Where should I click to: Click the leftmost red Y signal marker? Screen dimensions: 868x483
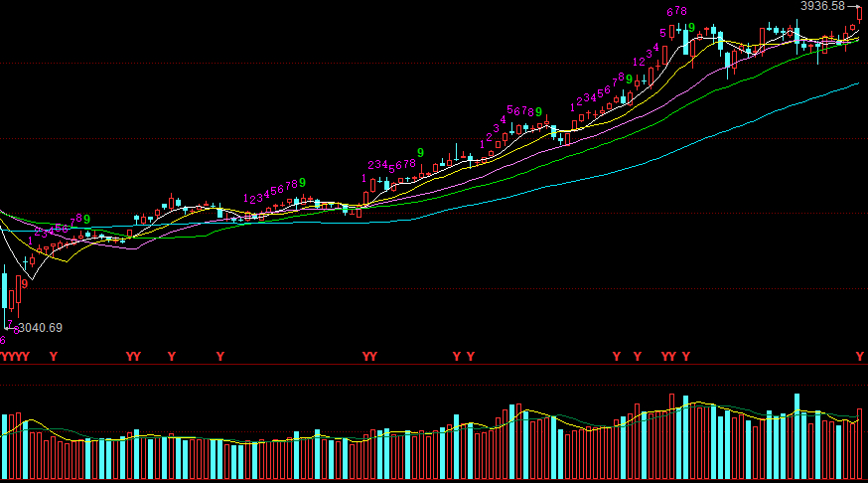(x=3, y=356)
